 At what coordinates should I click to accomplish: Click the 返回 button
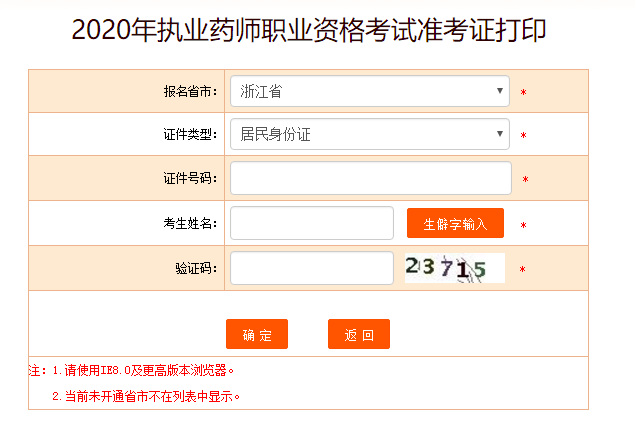click(x=359, y=334)
